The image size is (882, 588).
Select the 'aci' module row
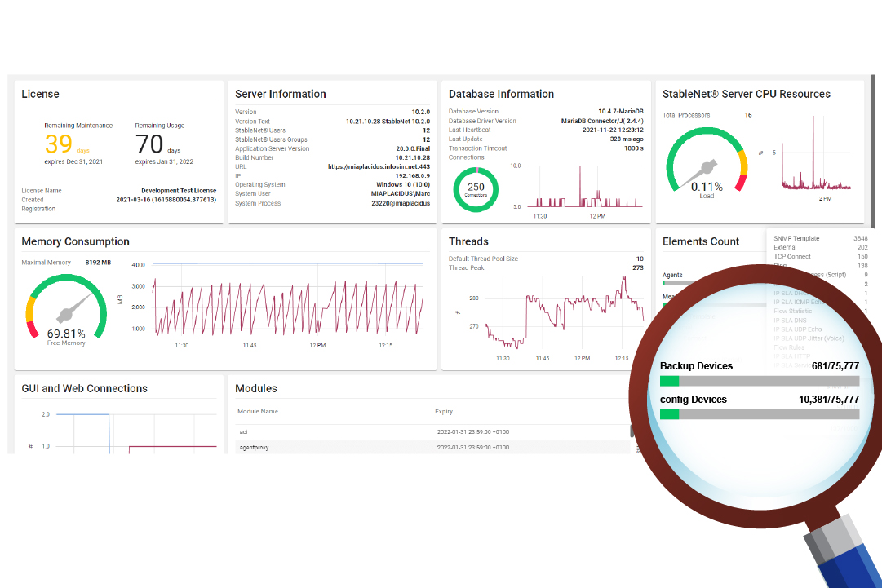(433, 431)
